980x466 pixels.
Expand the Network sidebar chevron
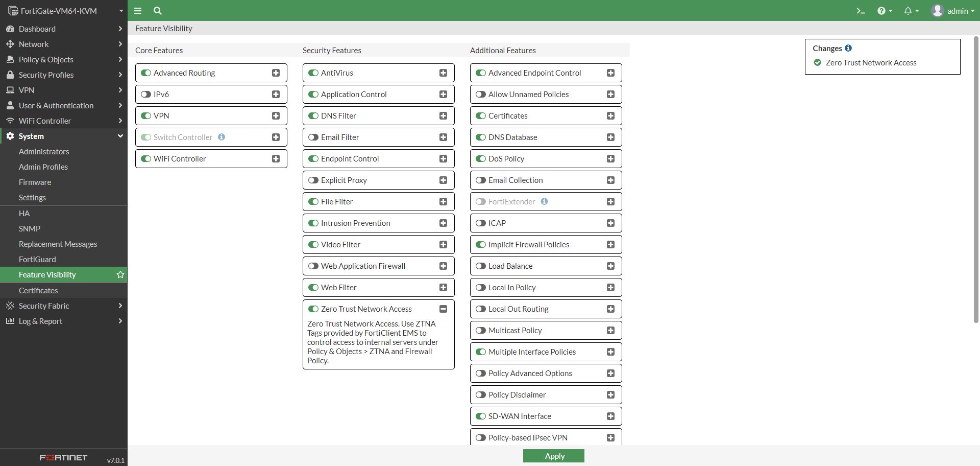point(120,44)
